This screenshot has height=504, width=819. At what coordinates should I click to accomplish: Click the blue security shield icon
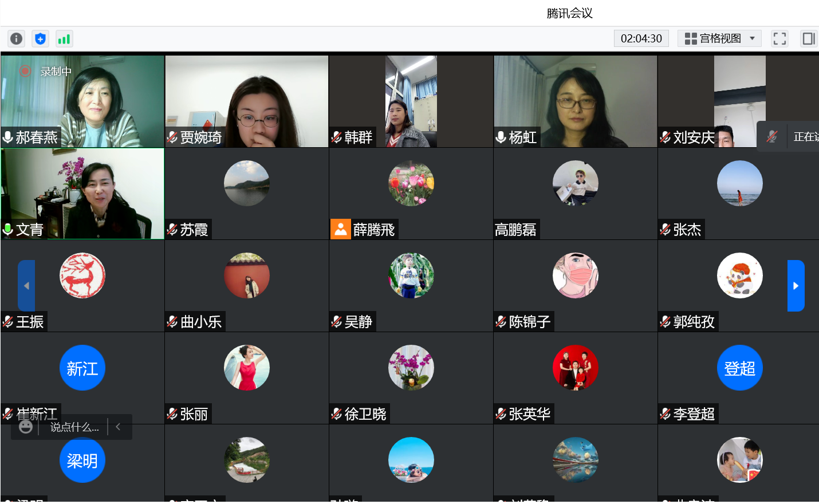[x=40, y=38]
